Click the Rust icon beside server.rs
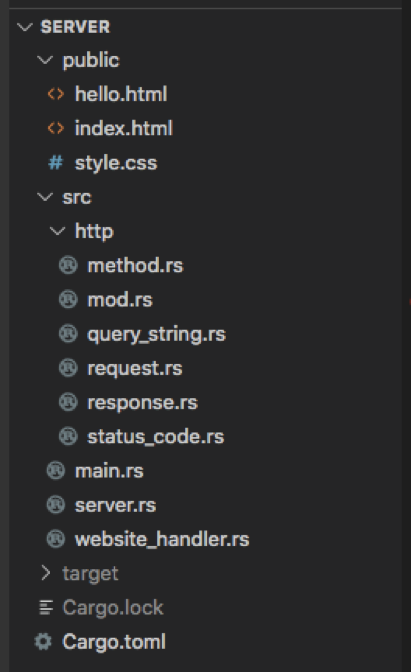 [x=56, y=505]
